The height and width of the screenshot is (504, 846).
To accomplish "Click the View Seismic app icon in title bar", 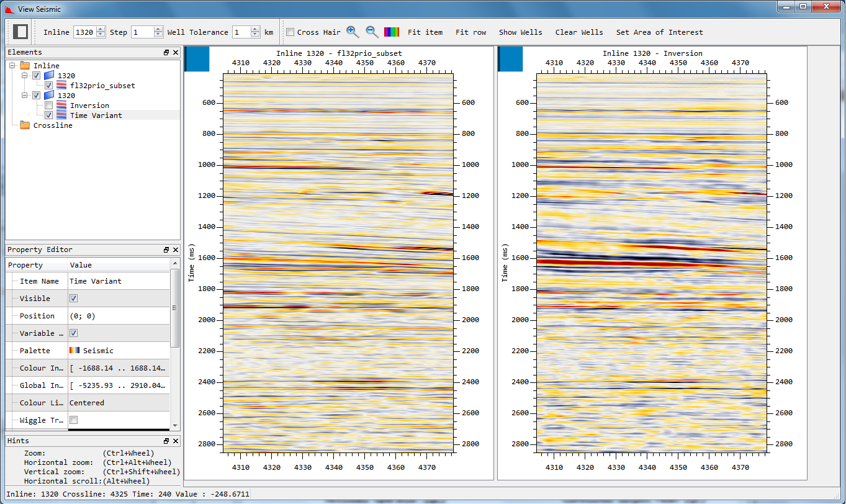I will pos(9,9).
